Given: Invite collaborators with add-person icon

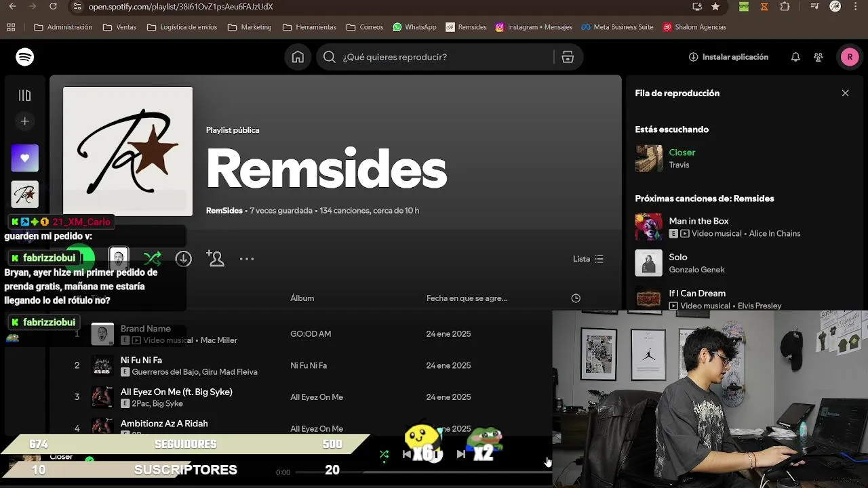Looking at the screenshot, I should coord(215,259).
